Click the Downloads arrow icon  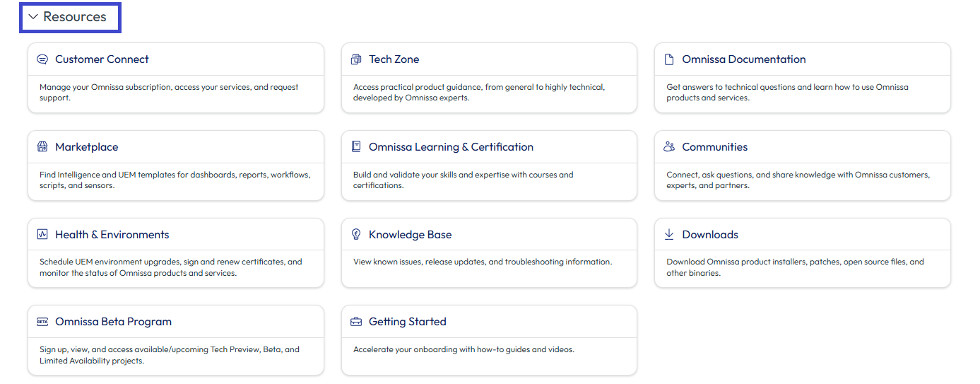pos(669,234)
